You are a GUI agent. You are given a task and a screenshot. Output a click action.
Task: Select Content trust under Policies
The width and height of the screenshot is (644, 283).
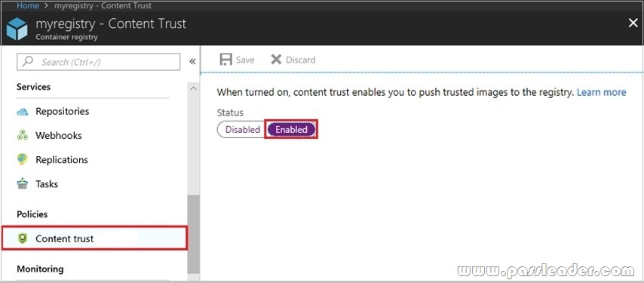pyautogui.click(x=94, y=238)
